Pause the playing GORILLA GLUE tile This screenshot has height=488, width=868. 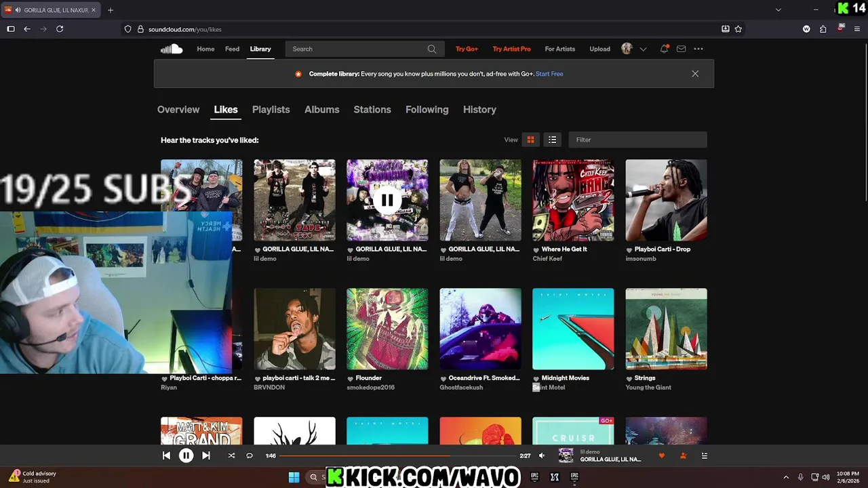tap(387, 200)
